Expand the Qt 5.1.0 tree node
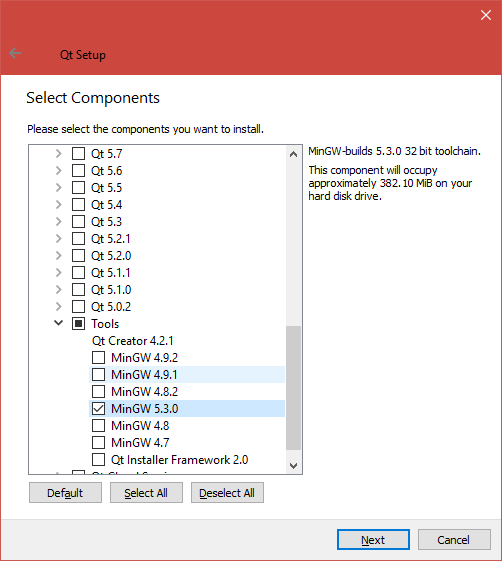This screenshot has height=561, width=502. click(x=59, y=289)
